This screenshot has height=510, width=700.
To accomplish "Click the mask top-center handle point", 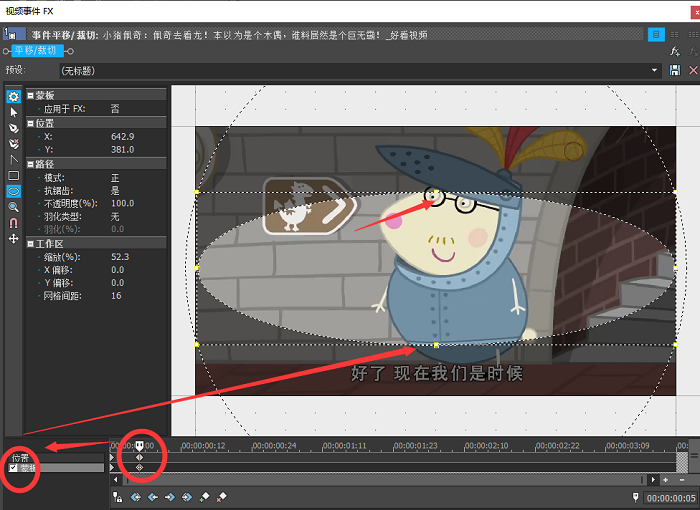I will 436,192.
